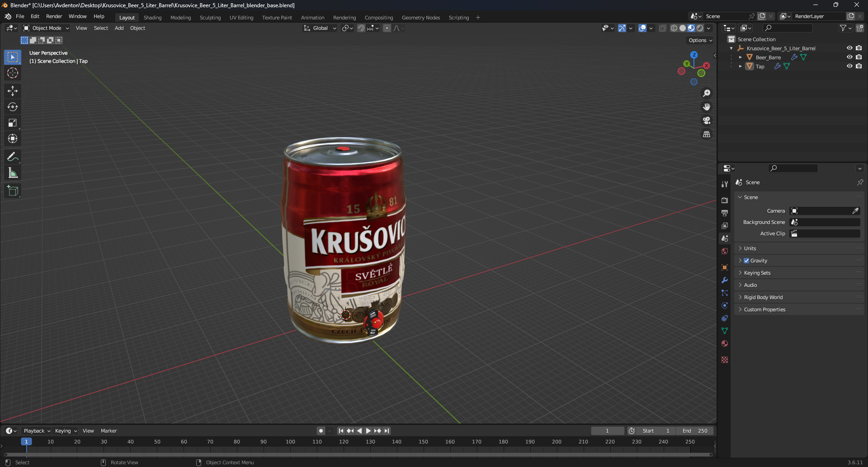This screenshot has height=467, width=868.
Task: Switch to Rendered viewport shading
Action: (700, 28)
